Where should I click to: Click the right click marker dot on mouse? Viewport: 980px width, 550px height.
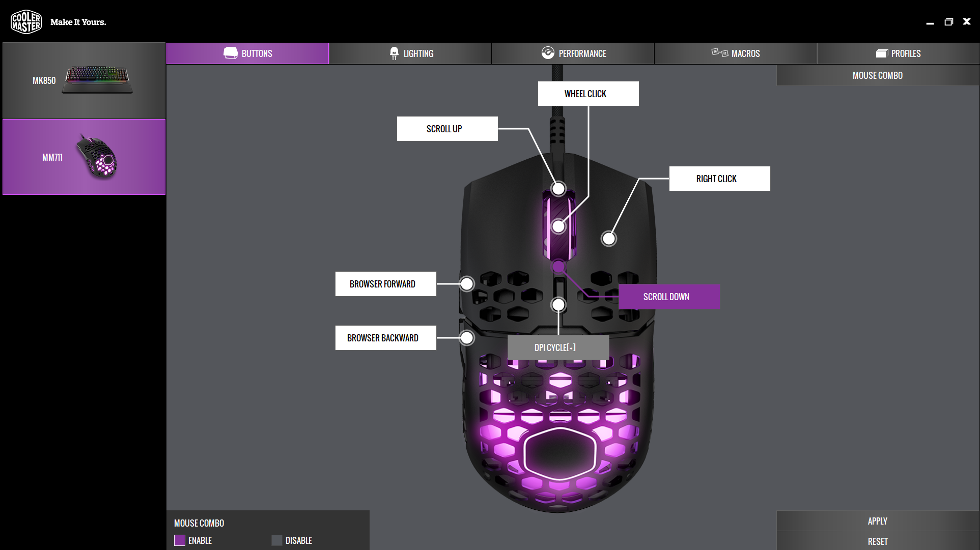[608, 238]
